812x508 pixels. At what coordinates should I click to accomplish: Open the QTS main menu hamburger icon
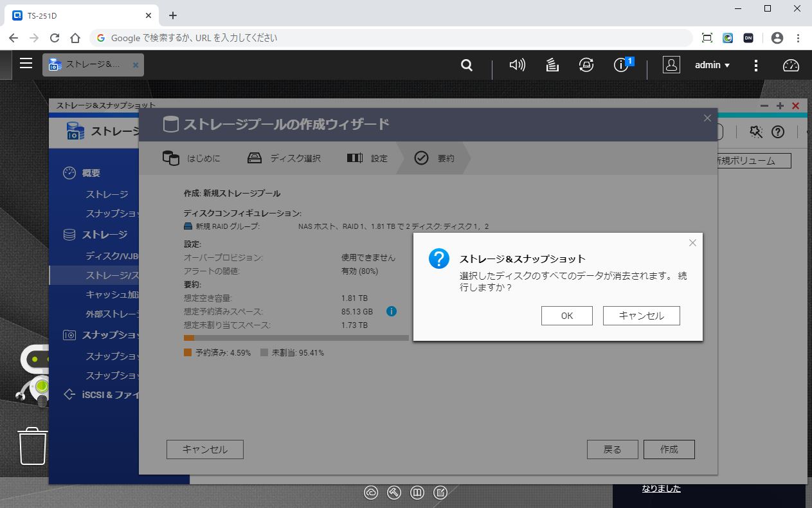(x=26, y=64)
